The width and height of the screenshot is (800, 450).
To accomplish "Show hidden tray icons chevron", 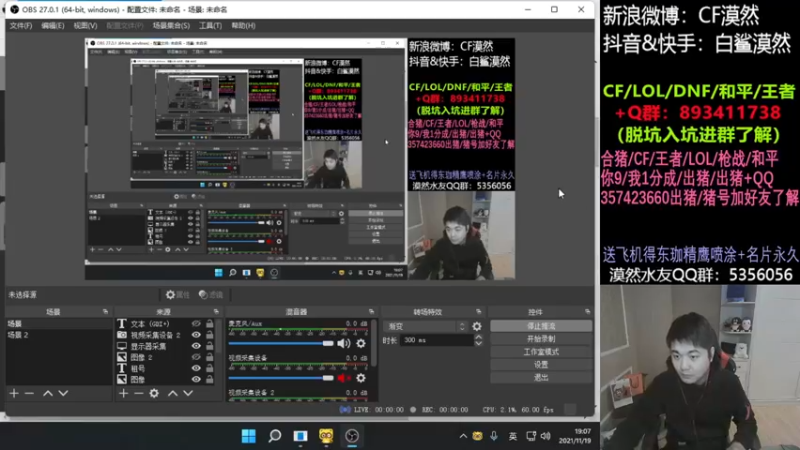I will 463,436.
